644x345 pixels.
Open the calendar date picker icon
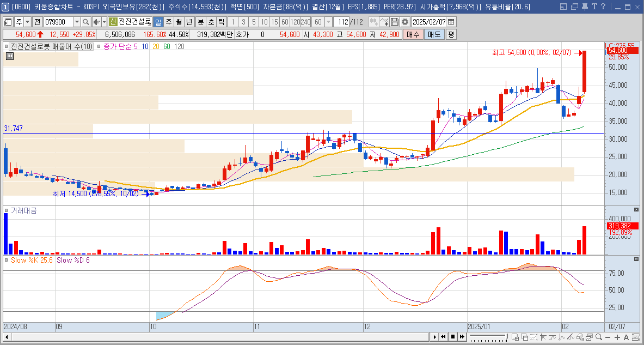pos(451,22)
